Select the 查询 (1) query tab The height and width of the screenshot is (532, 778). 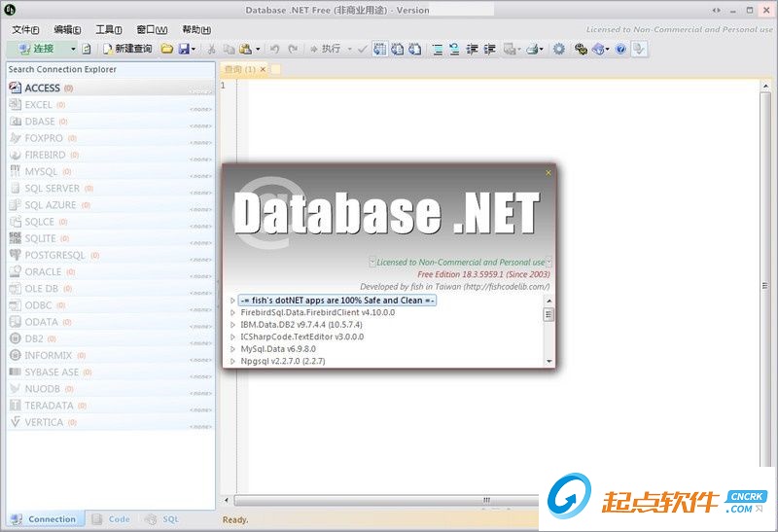click(240, 69)
